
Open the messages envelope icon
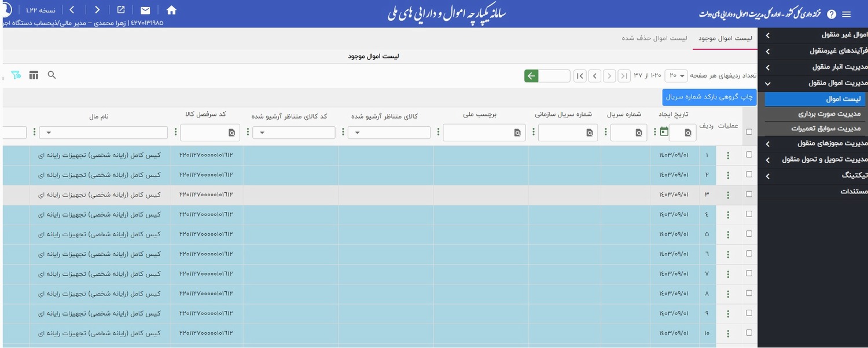[x=145, y=10]
